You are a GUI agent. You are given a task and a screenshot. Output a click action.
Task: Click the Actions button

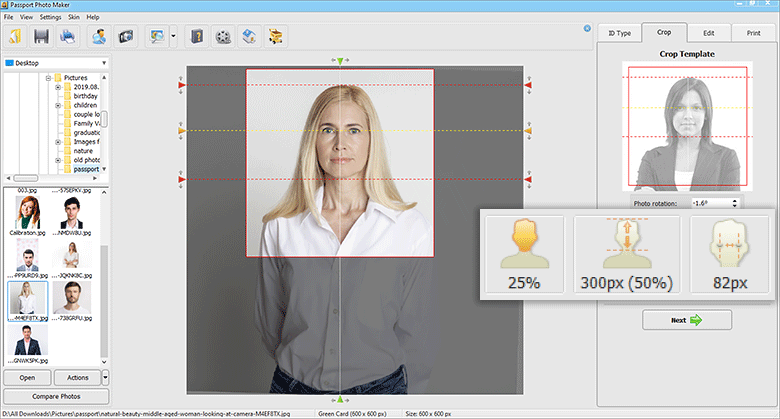tap(78, 378)
